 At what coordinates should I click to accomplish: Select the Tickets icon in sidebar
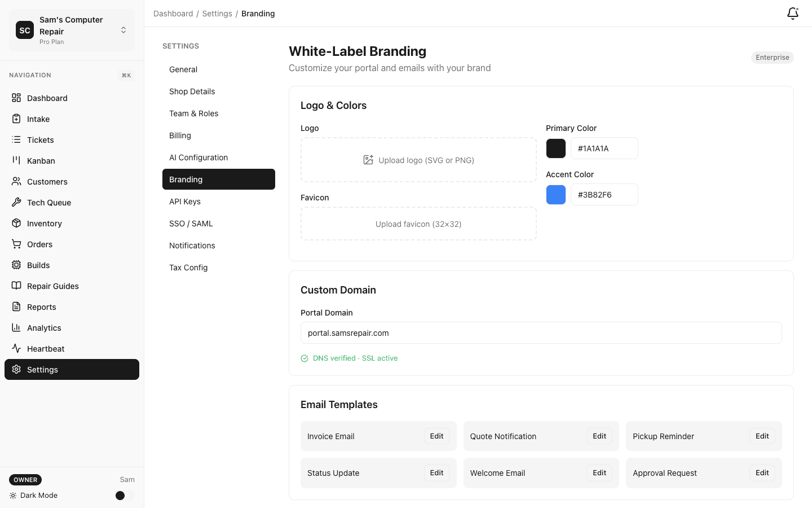pos(17,139)
